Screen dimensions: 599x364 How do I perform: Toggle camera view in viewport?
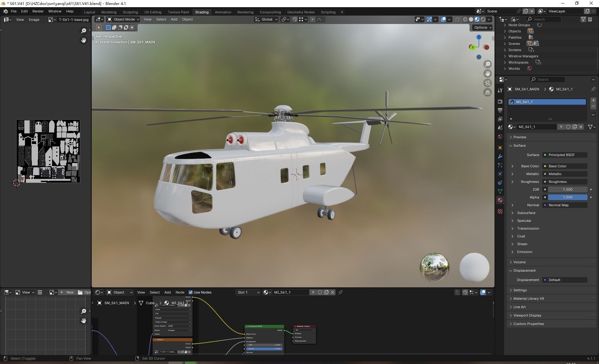[x=487, y=83]
